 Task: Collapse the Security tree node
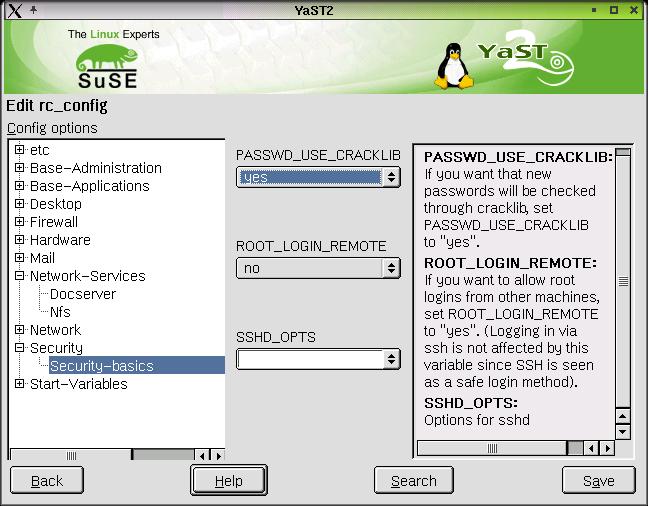coord(19,348)
